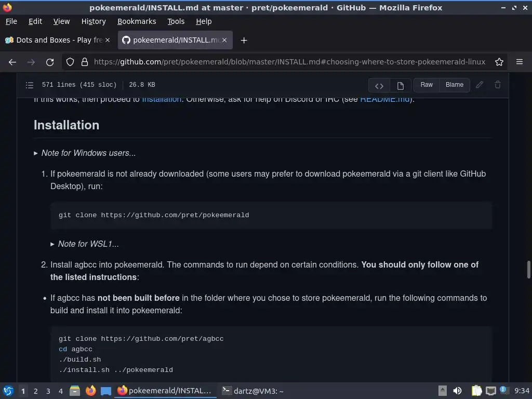Focus pokeemerald/INSTAL... Firefox taskbar entry
The image size is (532, 399).
[x=165, y=391]
